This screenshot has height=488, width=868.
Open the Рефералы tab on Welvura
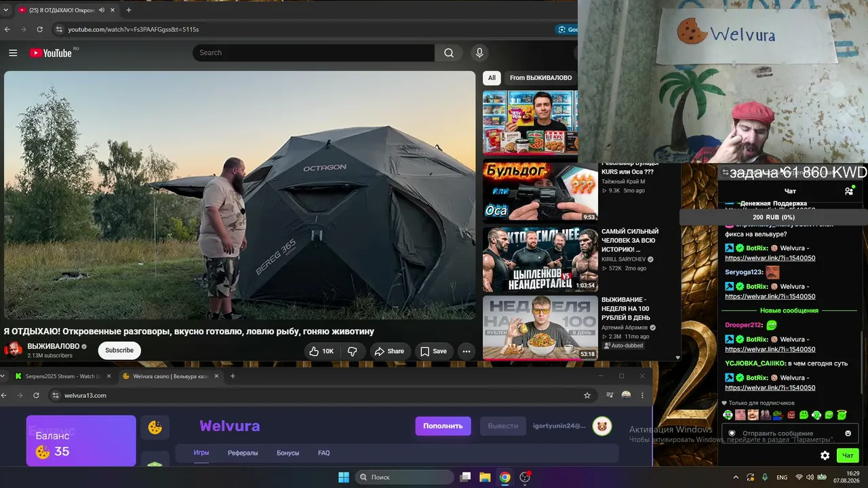(243, 453)
